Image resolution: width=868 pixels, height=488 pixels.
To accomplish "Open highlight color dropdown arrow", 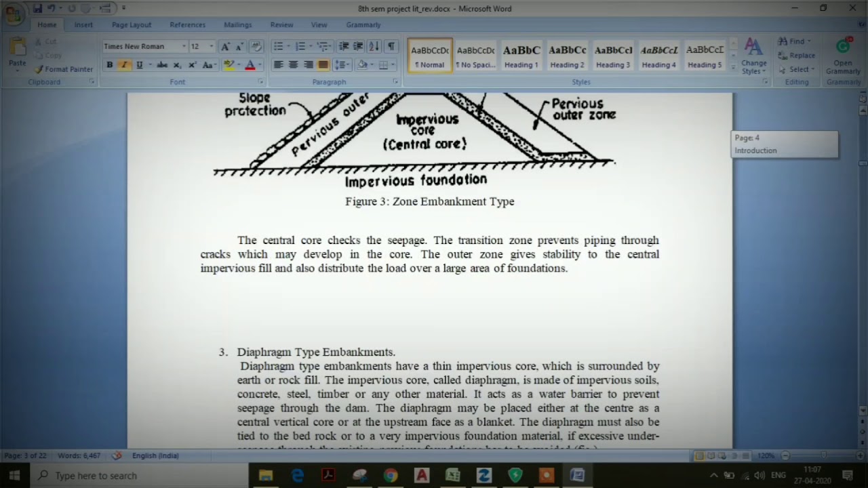I will (x=238, y=65).
